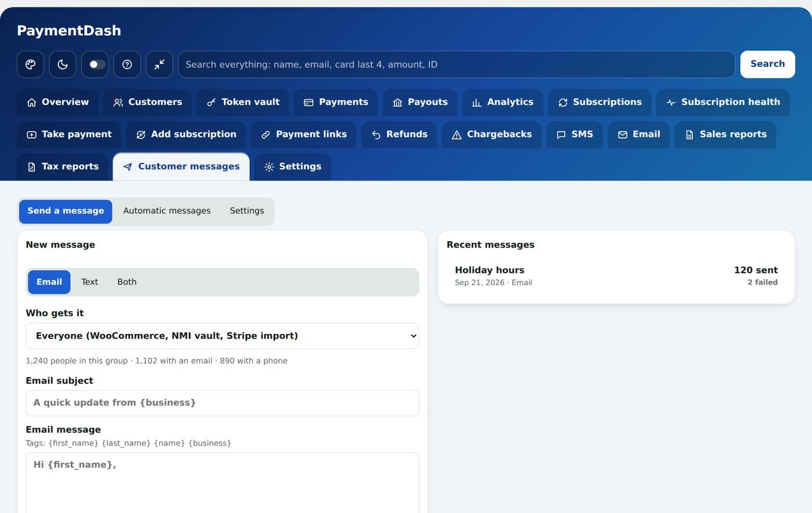Focus the Search everything input field

(456, 64)
